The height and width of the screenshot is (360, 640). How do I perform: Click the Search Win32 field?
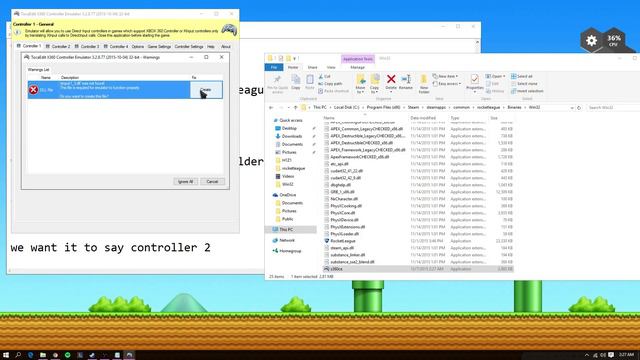[612, 108]
